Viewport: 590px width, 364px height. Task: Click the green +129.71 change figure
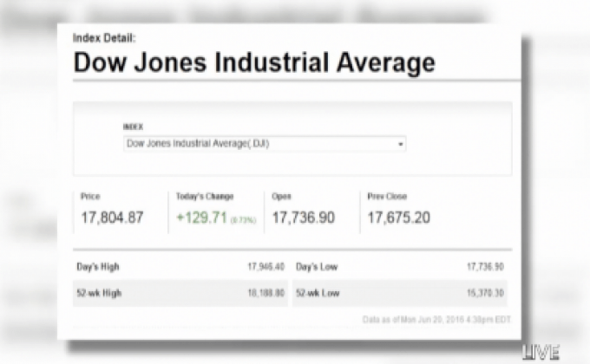click(x=201, y=218)
